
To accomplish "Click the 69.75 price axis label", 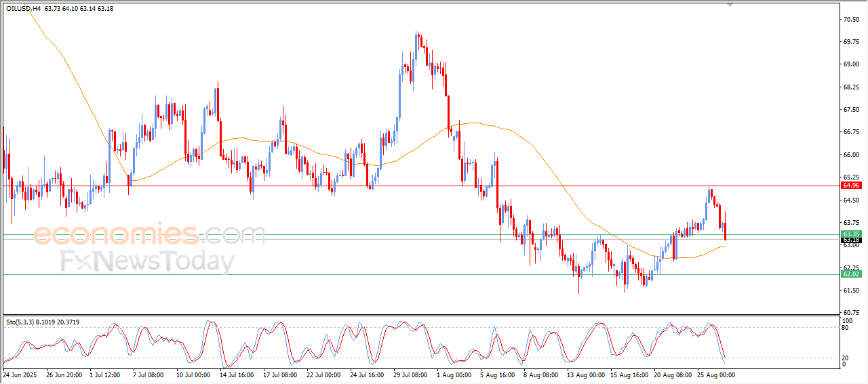I will pos(852,41).
